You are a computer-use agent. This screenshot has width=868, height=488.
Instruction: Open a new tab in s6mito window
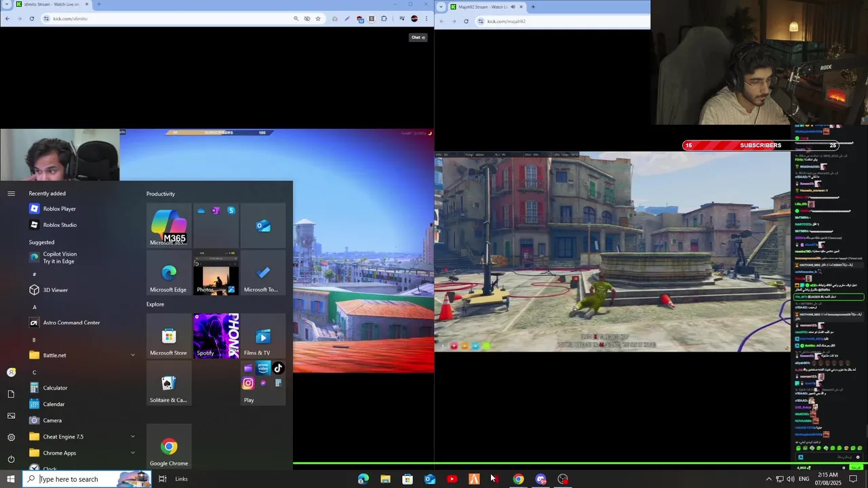click(99, 5)
